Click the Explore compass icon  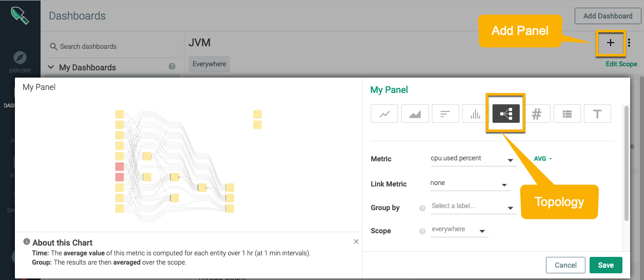pyautogui.click(x=20, y=58)
